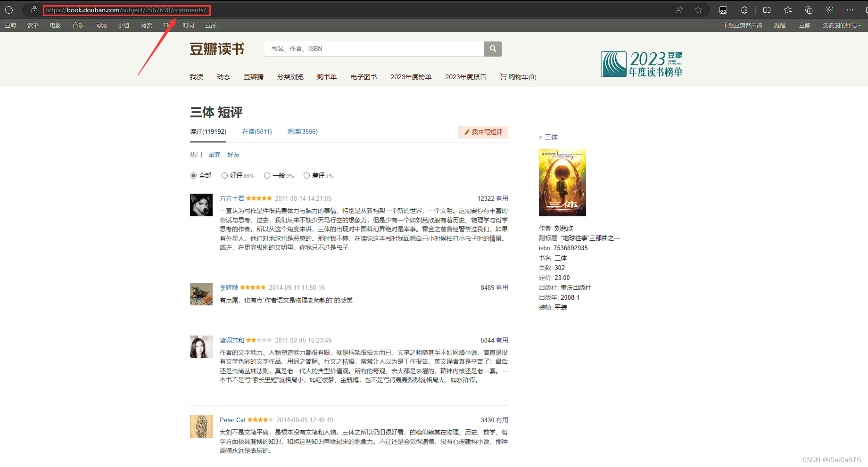Click the Peter Cat user avatar
Viewport: 868px width, 467px height.
(201, 426)
